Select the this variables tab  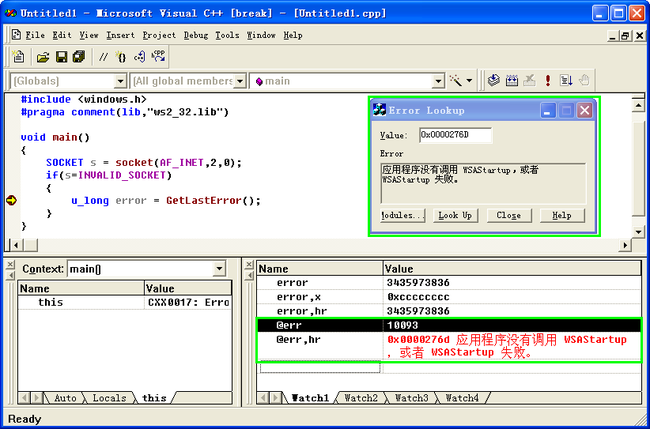(x=154, y=398)
